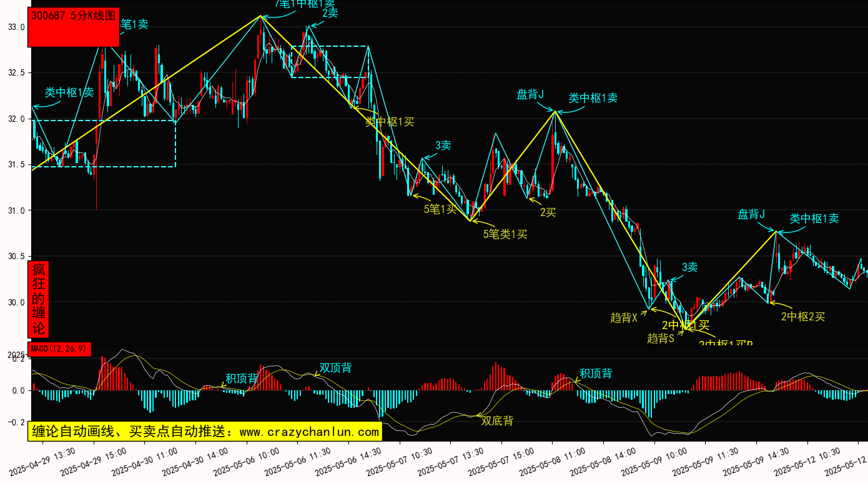Click the '2025-05-07 10:30' time axis label

[400, 461]
